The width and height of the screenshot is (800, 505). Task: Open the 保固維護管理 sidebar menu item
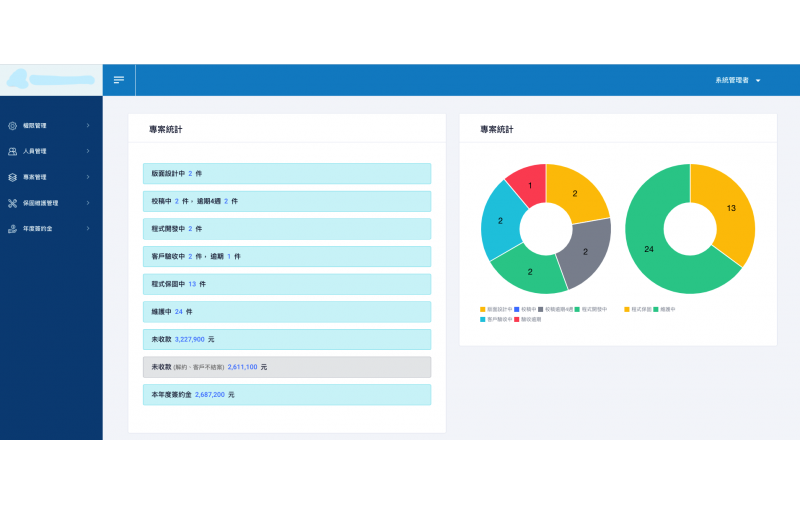coord(40,203)
